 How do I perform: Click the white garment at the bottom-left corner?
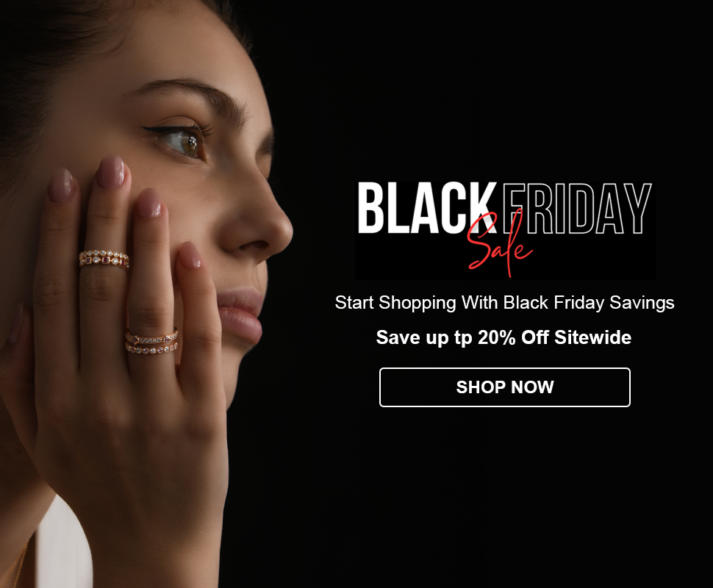pyautogui.click(x=64, y=545)
